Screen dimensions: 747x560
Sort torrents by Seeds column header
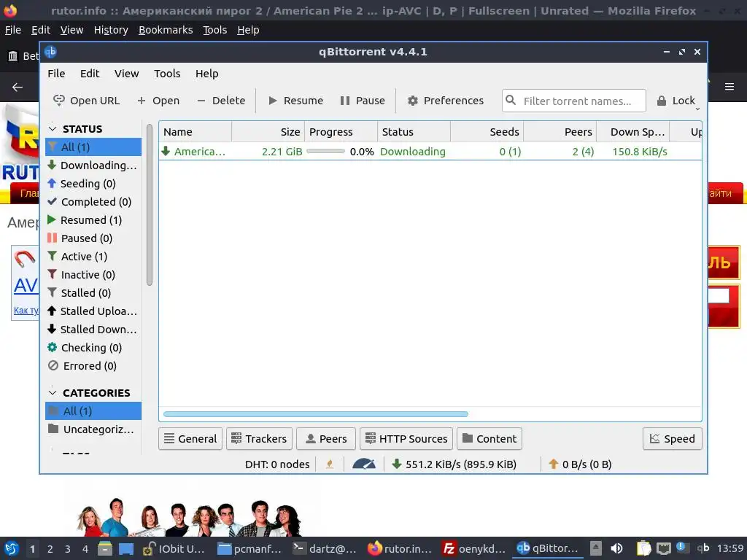click(487, 132)
